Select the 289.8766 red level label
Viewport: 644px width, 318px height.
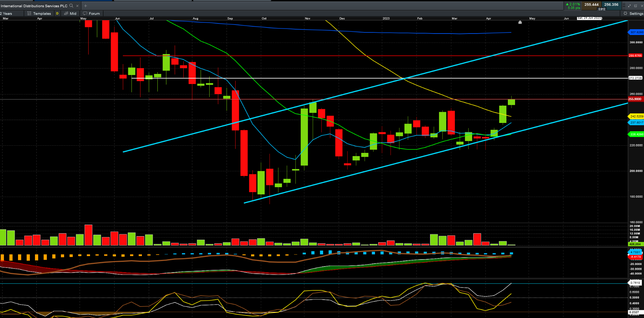[635, 56]
